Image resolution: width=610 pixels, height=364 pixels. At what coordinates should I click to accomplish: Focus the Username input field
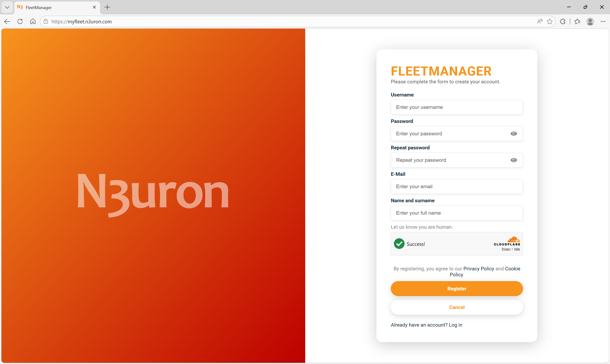pyautogui.click(x=457, y=107)
